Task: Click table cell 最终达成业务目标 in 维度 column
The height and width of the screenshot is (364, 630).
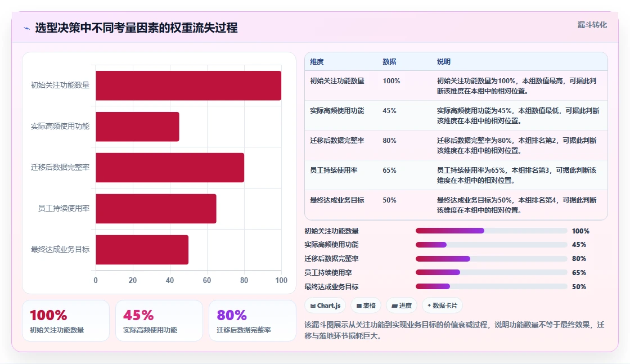Action: click(x=337, y=200)
